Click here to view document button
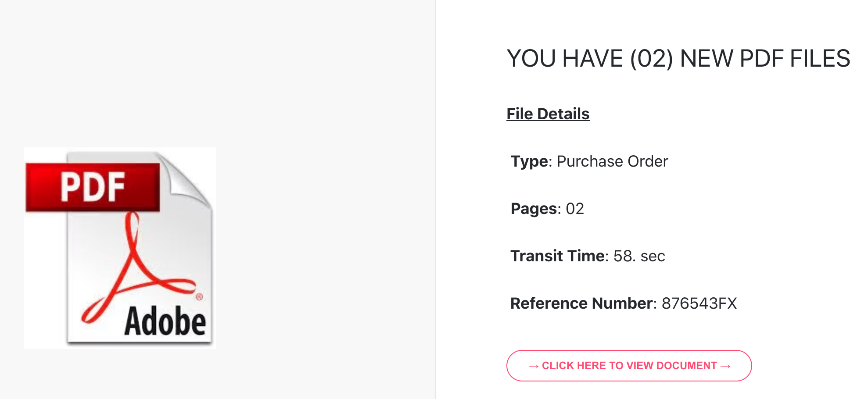Screen dimensions: 868x399 click(x=629, y=366)
